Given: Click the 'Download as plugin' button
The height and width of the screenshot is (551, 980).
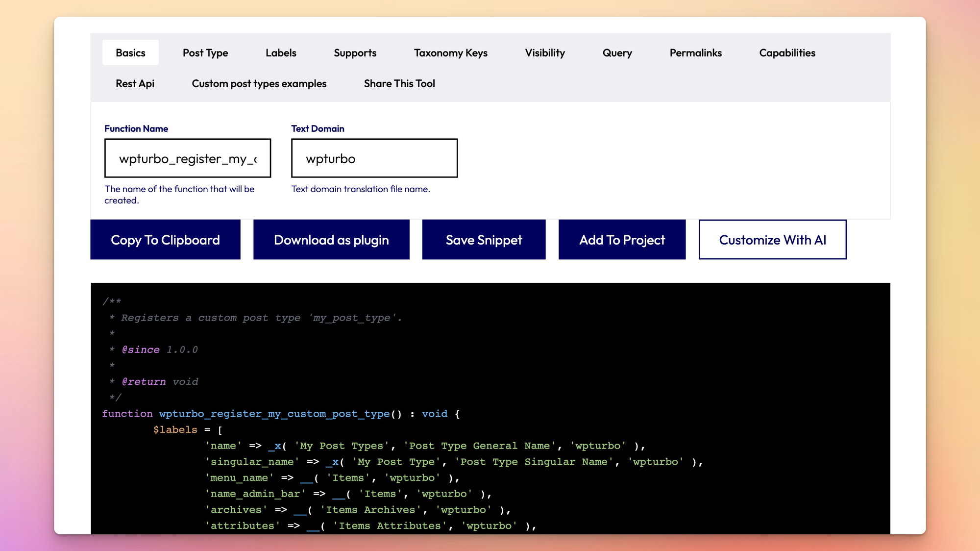Looking at the screenshot, I should click(331, 239).
